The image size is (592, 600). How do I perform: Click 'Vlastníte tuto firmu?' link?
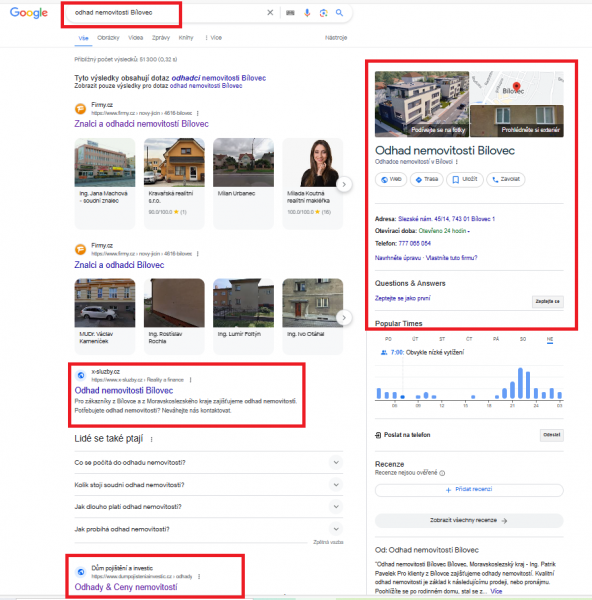click(452, 258)
